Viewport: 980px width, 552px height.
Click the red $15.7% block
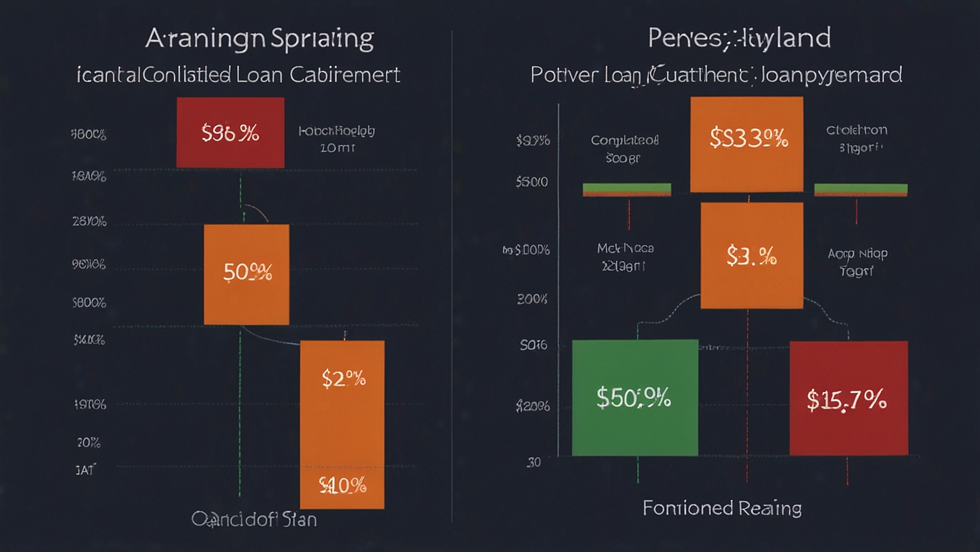(848, 399)
